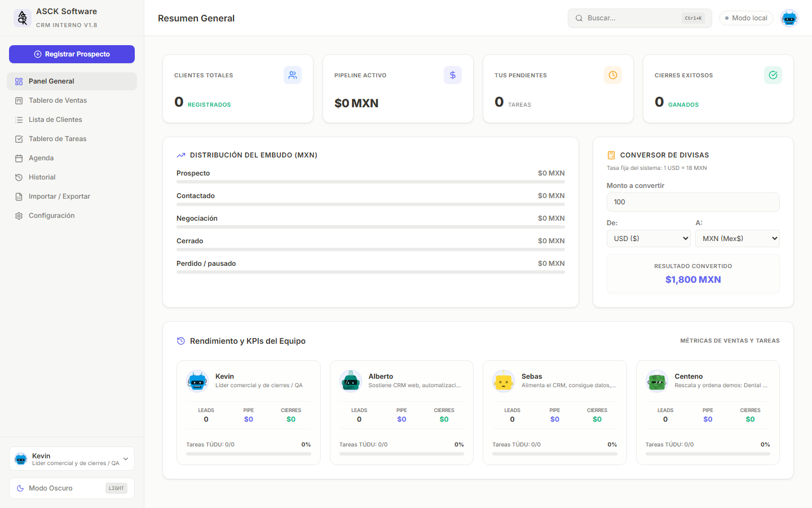Click the Pipeline Activo dollar icon
This screenshot has height=508, width=812.
tap(453, 75)
